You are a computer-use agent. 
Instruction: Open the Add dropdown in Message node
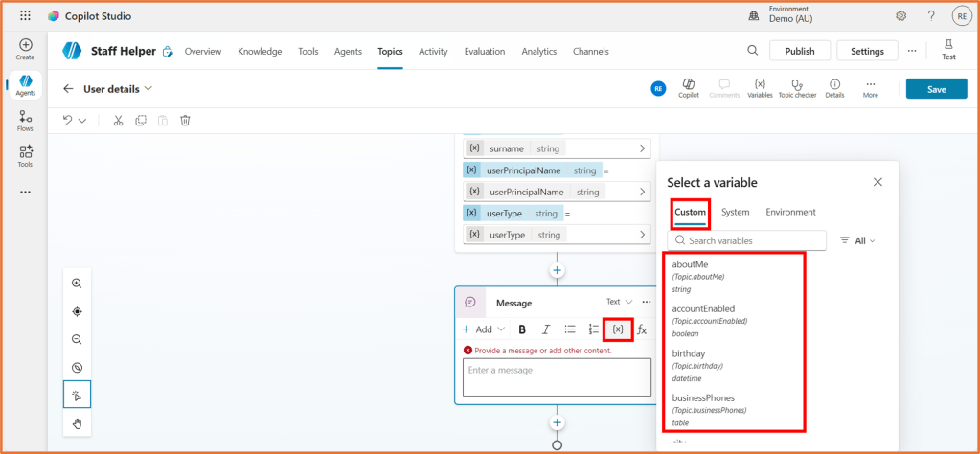click(485, 329)
